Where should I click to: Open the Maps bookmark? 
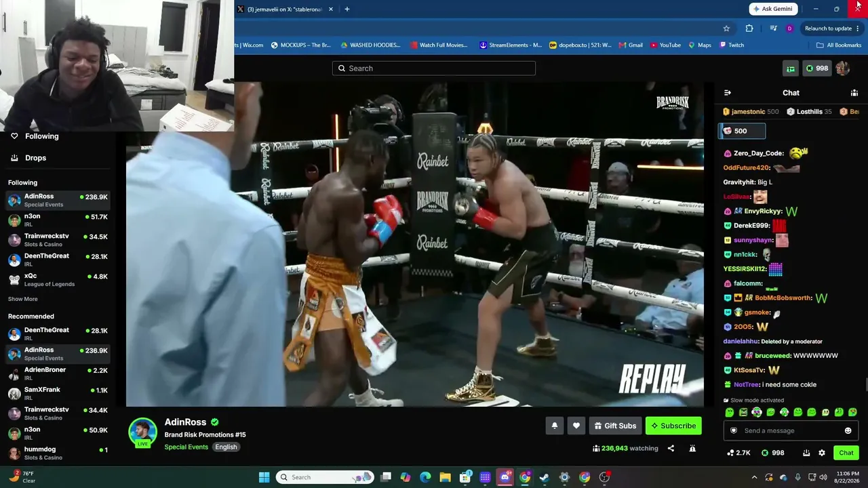tap(699, 45)
